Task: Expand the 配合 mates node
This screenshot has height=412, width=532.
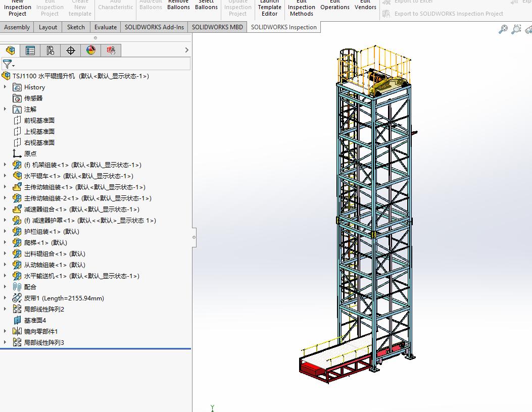Action: click(x=5, y=287)
